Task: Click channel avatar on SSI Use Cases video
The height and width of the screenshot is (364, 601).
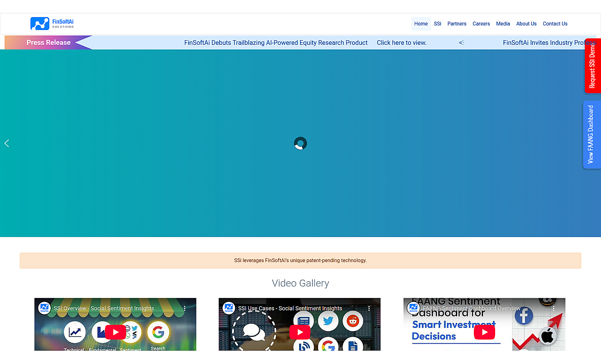Action: point(229,308)
